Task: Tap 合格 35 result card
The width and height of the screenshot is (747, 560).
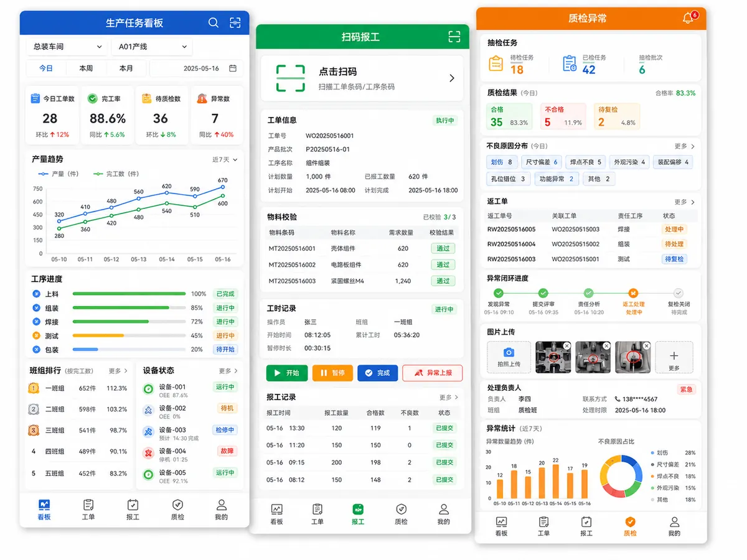Action: 509,116
